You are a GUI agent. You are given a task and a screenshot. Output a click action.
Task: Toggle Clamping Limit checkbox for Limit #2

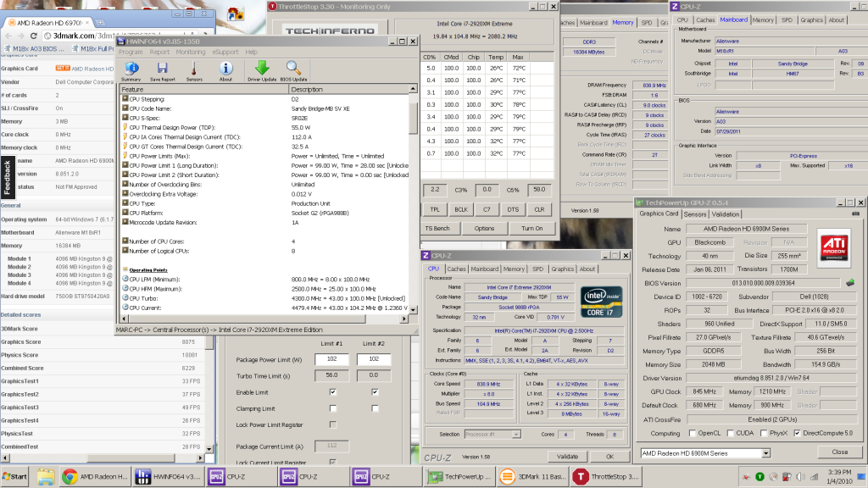tap(375, 408)
